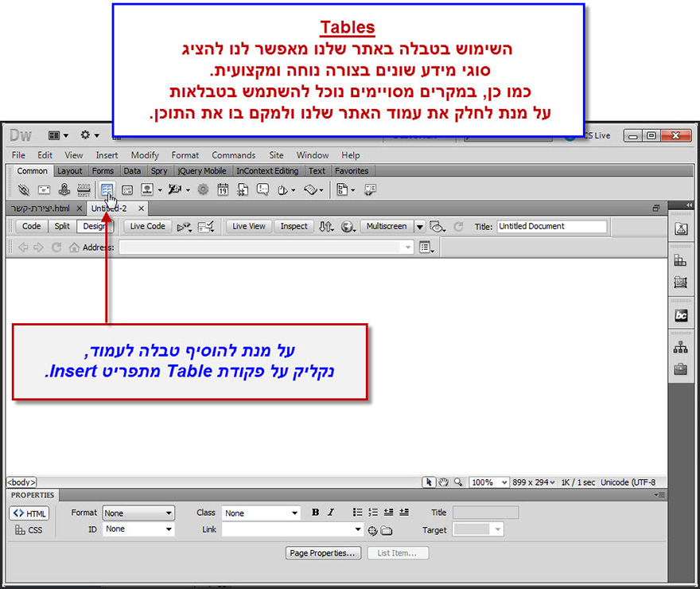The image size is (700, 589).
Task: Toggle Italic formatting in Properties
Action: click(x=331, y=513)
